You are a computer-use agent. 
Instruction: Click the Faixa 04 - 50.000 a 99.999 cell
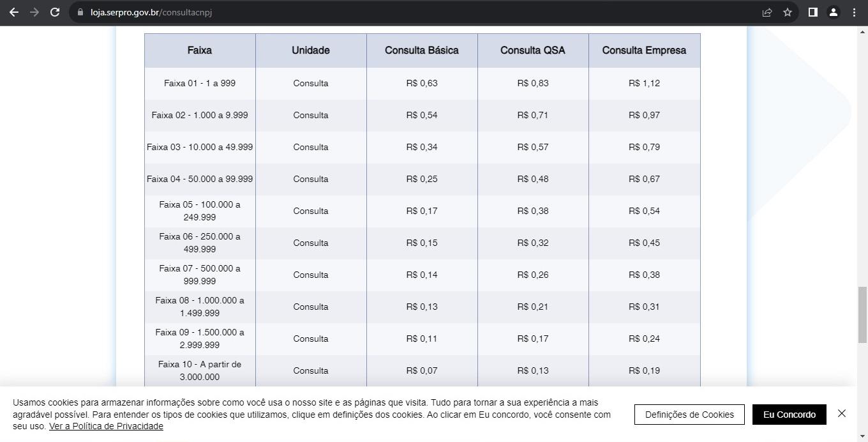[x=200, y=179]
